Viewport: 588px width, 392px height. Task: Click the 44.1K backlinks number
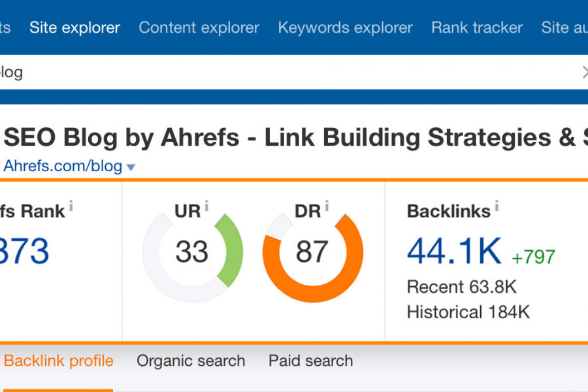[454, 252]
